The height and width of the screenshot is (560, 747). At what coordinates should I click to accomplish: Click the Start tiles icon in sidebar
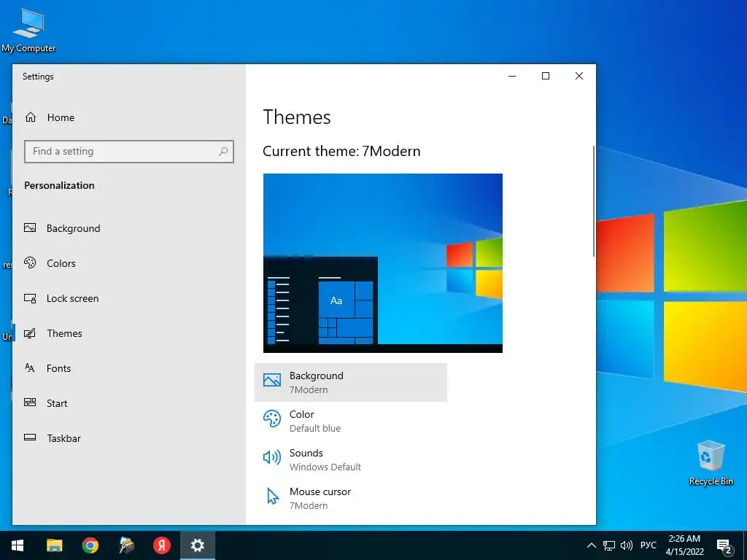[x=30, y=402]
